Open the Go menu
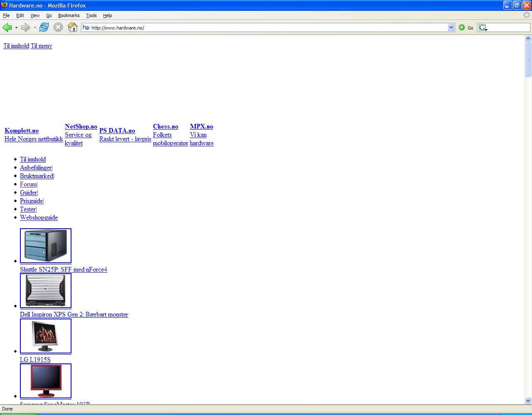 (x=49, y=15)
